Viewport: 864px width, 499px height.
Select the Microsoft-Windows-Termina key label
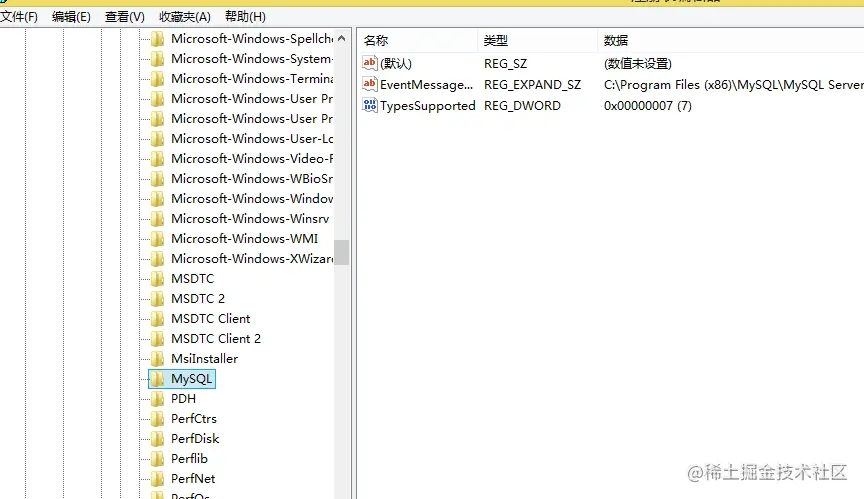(252, 79)
